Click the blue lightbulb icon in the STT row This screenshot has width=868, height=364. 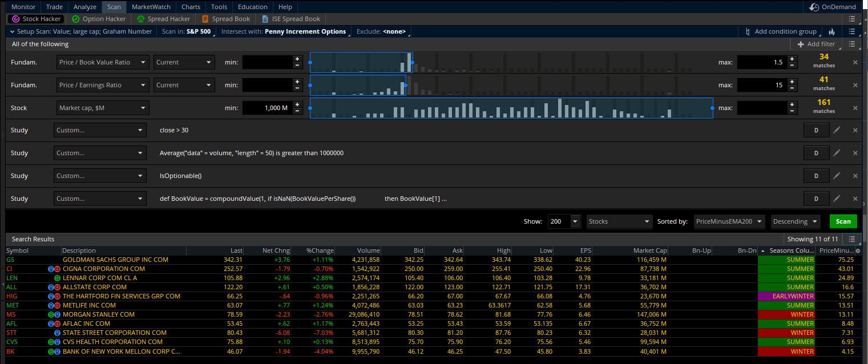57,333
